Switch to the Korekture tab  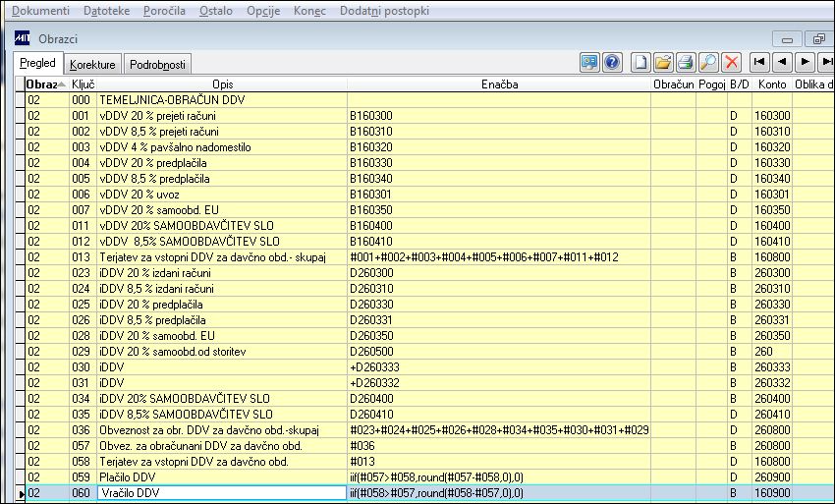click(x=92, y=64)
